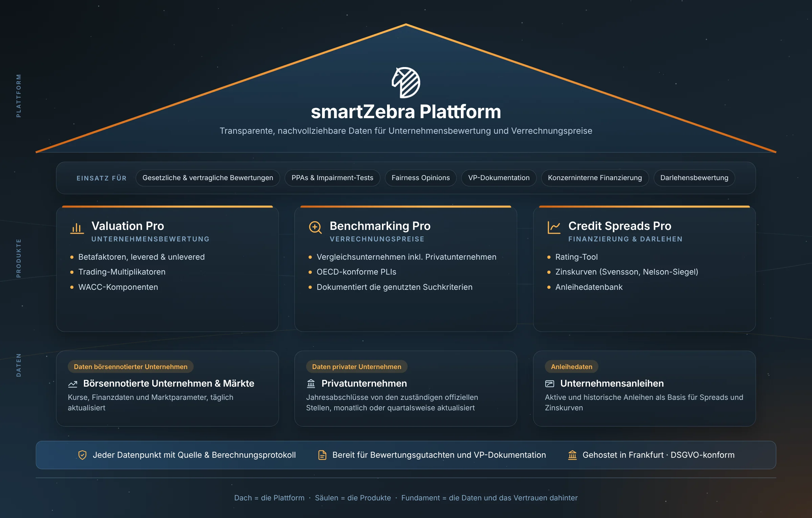812x518 pixels.
Task: Click shield icon next to Jeder Datenpunkt
Action: tap(82, 455)
